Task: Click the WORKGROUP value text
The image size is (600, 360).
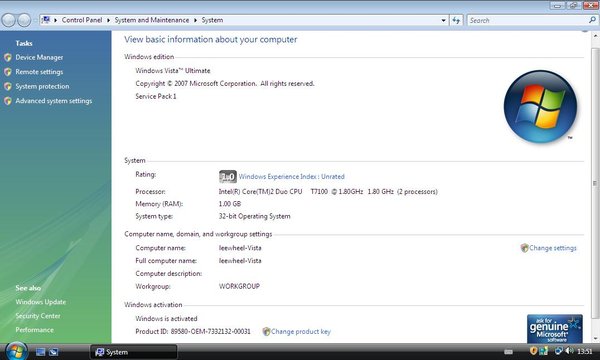Action: pos(239,286)
